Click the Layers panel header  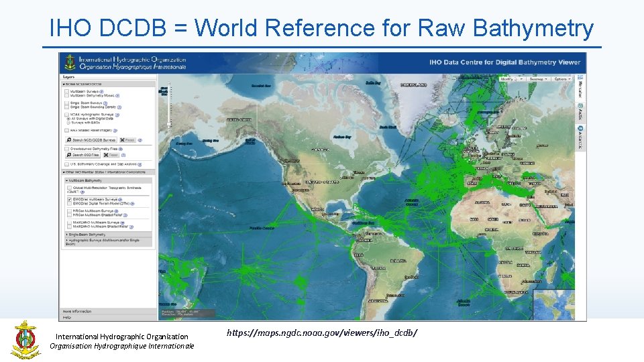click(109, 76)
